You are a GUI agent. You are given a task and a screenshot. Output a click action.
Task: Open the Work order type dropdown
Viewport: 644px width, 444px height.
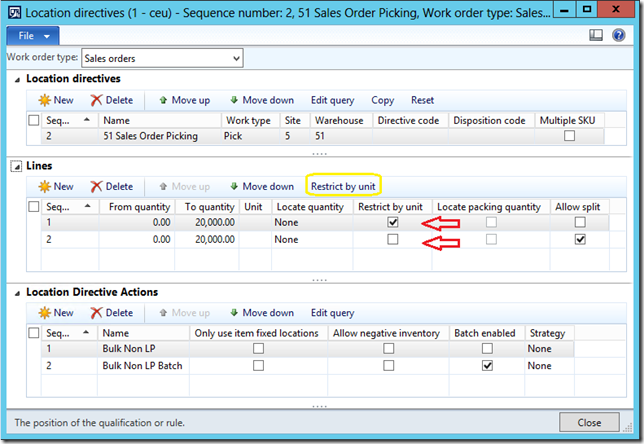point(235,59)
